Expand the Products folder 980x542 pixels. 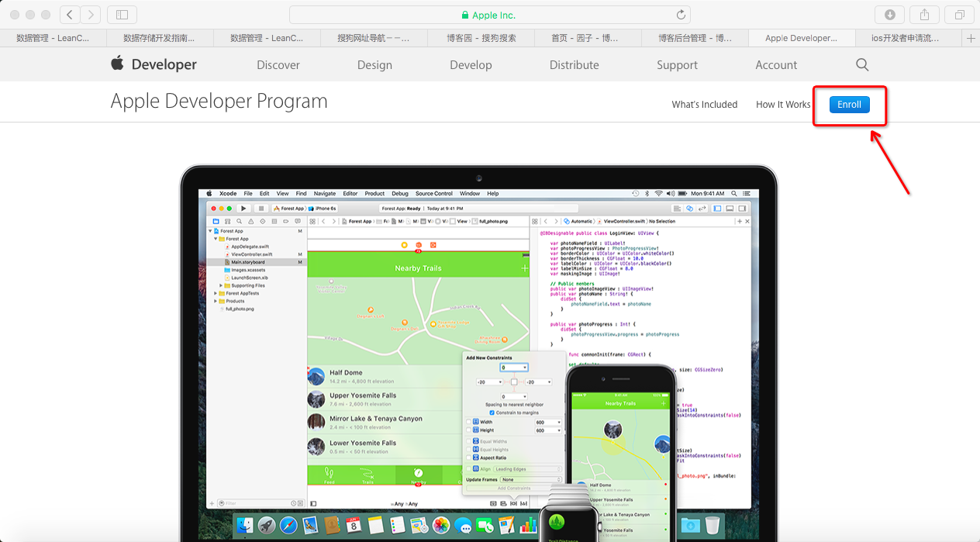tap(216, 301)
